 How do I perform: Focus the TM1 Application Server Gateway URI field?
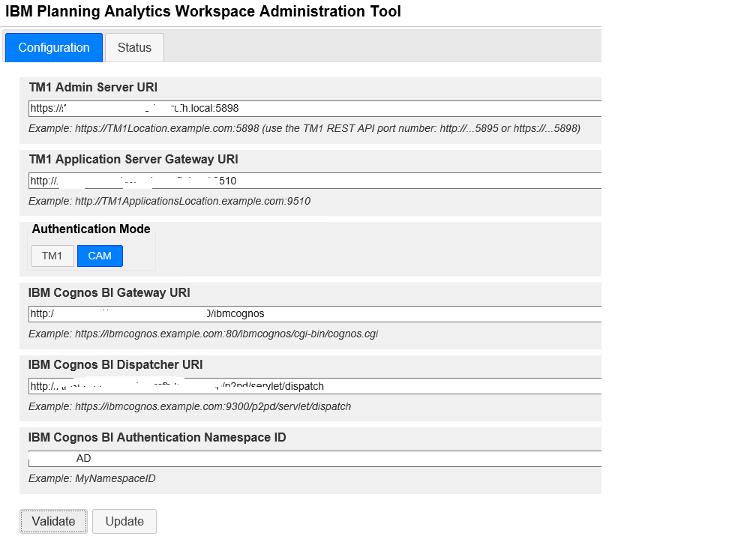[x=315, y=181]
